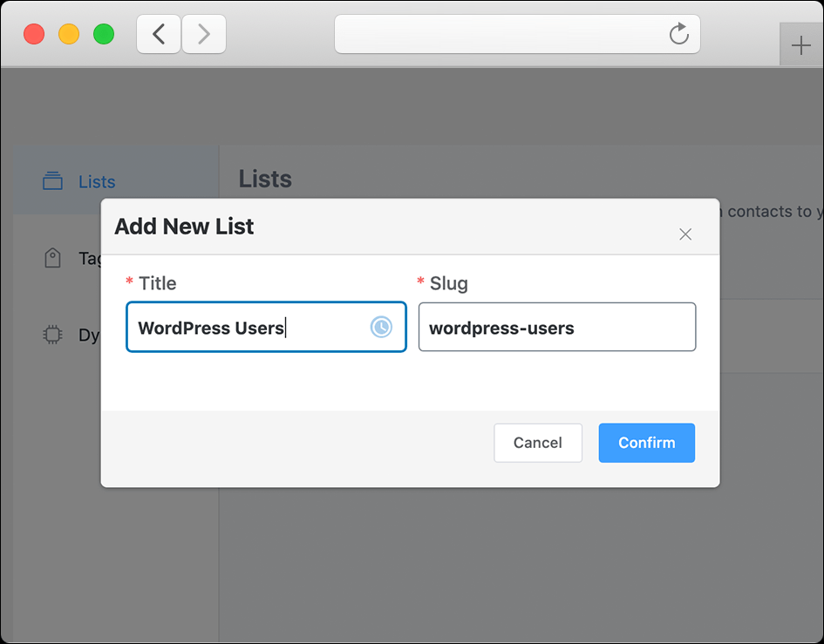Focus the Title input field

tap(266, 327)
